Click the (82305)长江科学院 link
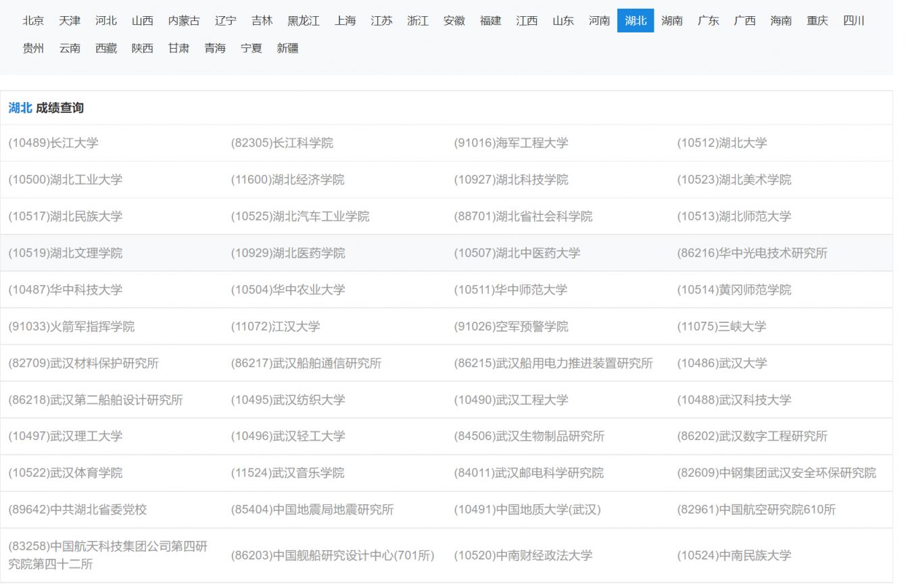This screenshot has height=588, width=906. point(282,143)
